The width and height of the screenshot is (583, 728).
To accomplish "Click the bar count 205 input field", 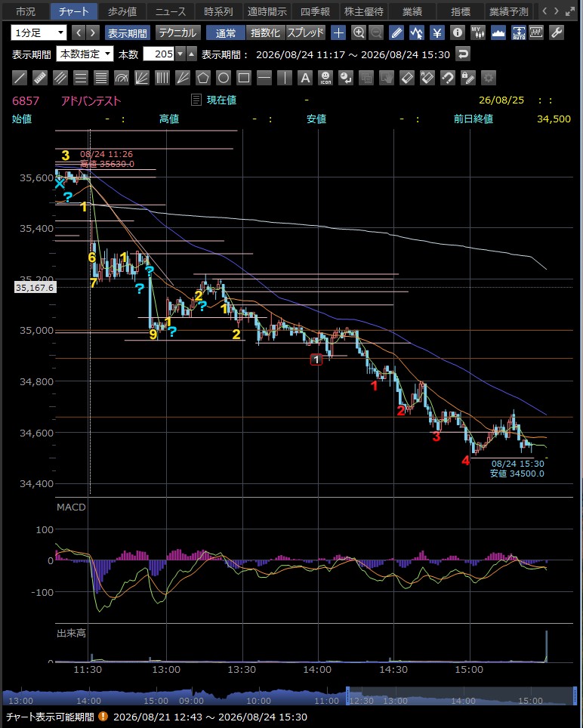I will pyautogui.click(x=159, y=54).
